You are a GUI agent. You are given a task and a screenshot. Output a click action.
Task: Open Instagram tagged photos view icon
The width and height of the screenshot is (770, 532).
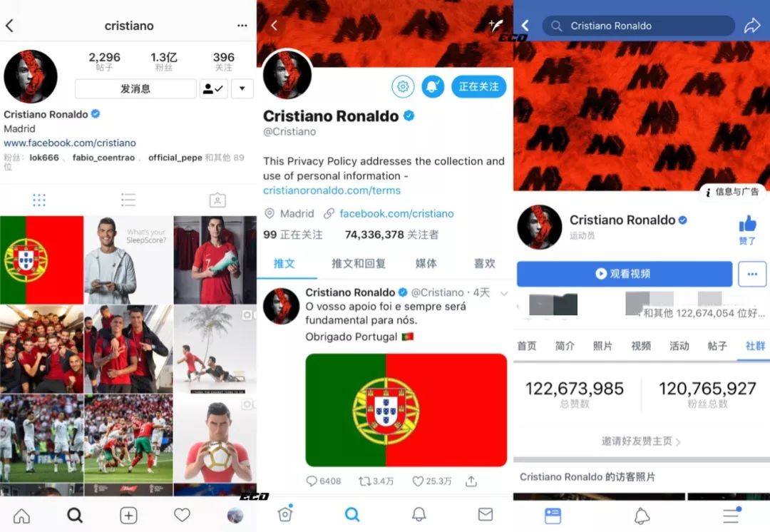tap(217, 200)
